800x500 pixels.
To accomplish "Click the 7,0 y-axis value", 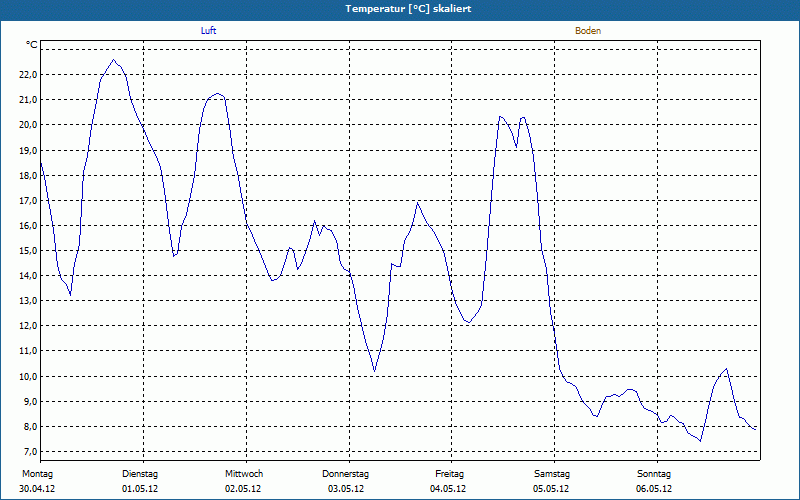I will tap(30, 452).
